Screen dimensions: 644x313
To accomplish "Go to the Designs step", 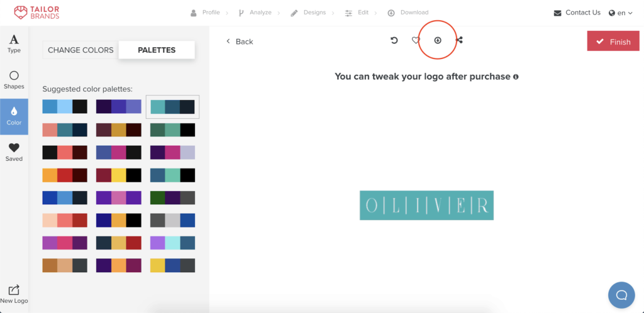I will 308,13.
